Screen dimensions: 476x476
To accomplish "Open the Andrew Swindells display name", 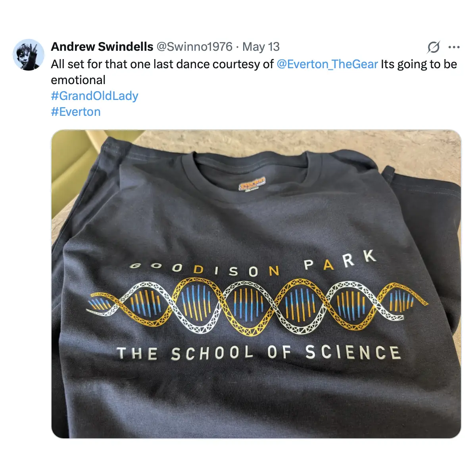I will pyautogui.click(x=102, y=47).
